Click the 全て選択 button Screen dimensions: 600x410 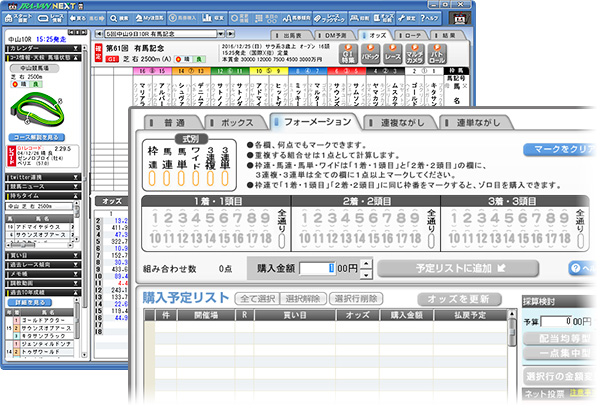[x=258, y=299]
